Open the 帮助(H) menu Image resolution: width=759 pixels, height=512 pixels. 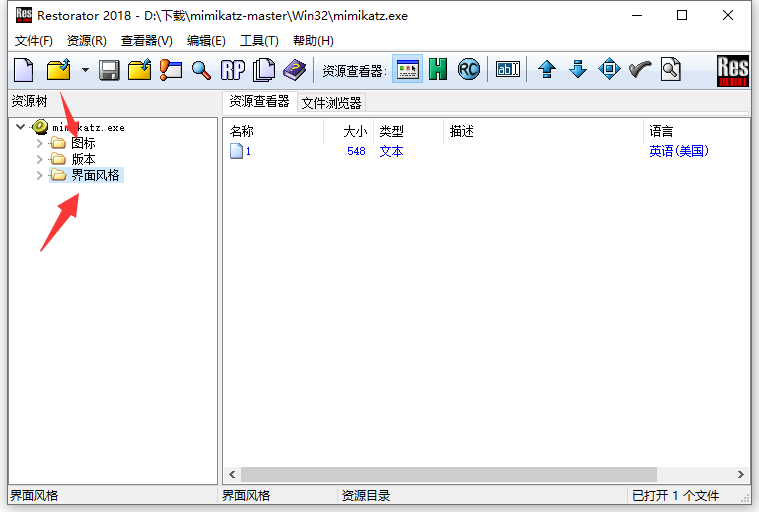click(313, 41)
